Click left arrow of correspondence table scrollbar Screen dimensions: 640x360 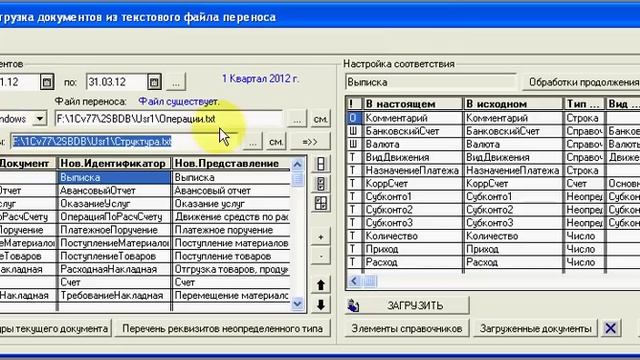354,281
